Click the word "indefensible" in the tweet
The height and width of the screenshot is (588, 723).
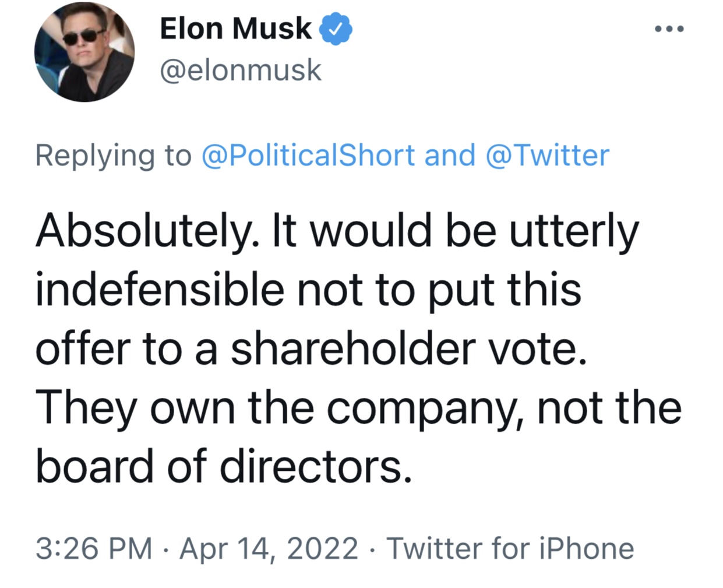(x=160, y=290)
